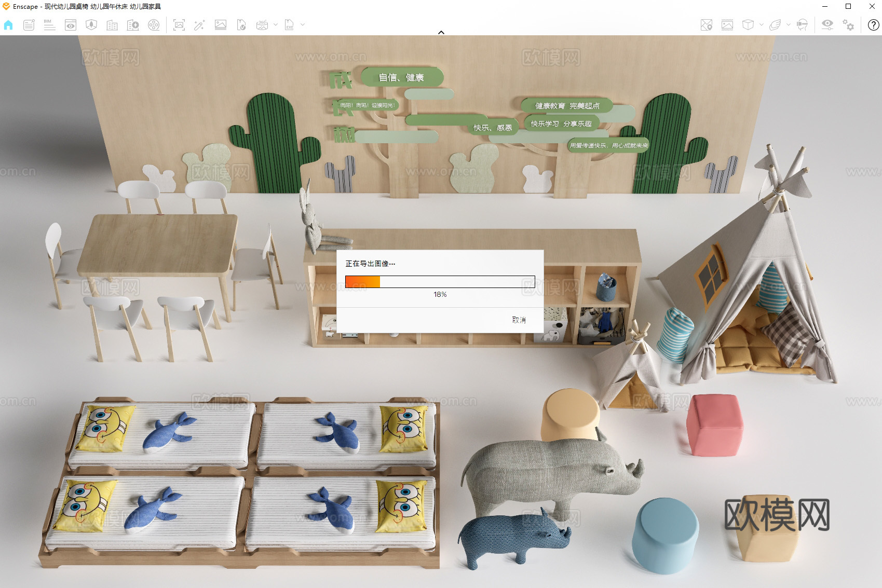Expand the fly mode dropdown arrow

[x=789, y=24]
